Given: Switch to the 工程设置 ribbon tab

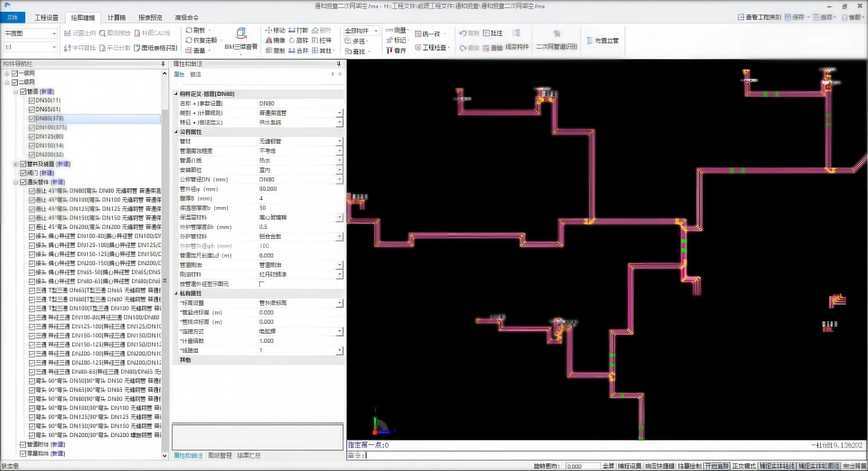Looking at the screenshot, I should click(46, 18).
